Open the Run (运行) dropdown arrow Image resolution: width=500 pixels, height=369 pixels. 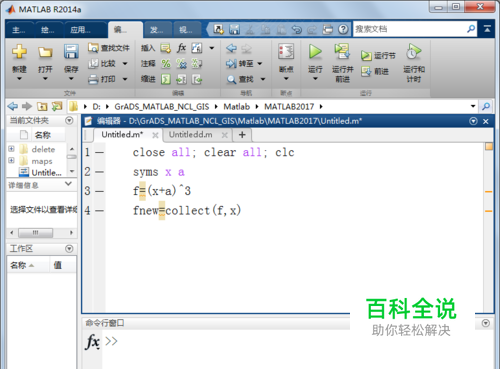(315, 79)
